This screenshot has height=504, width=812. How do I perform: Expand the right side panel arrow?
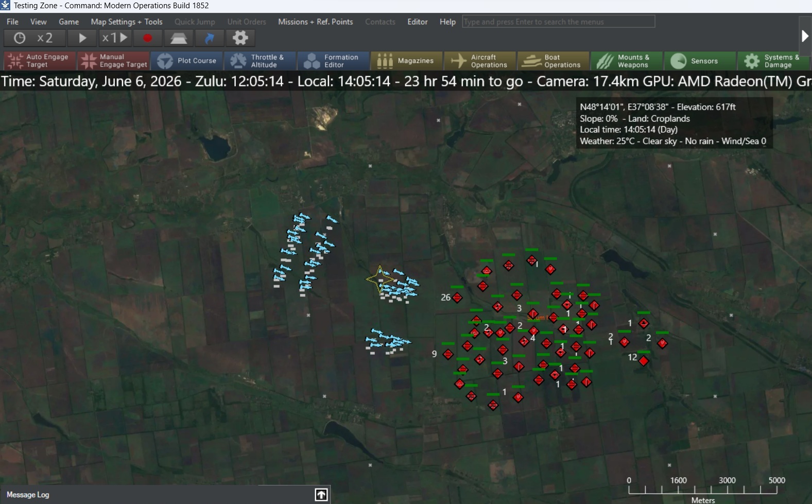point(805,36)
